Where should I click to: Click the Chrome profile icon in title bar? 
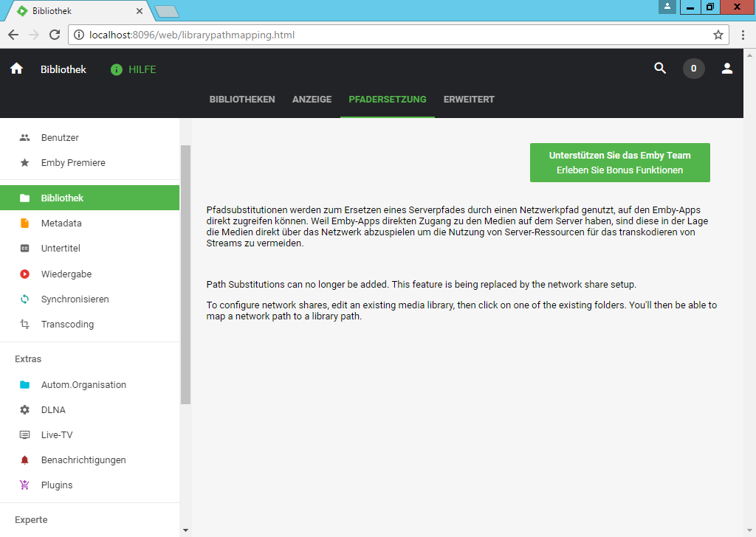point(667,7)
